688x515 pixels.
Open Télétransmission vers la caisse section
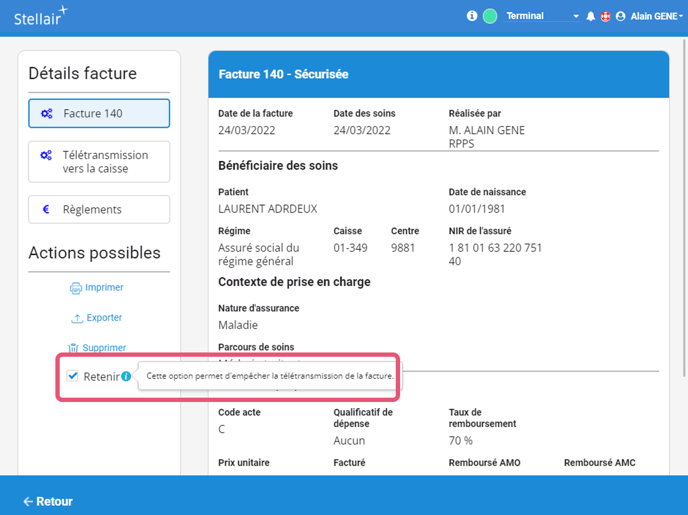(99, 162)
